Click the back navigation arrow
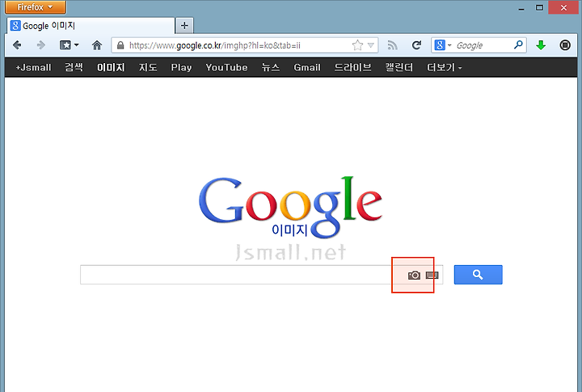This screenshot has width=582, height=392. click(17, 45)
